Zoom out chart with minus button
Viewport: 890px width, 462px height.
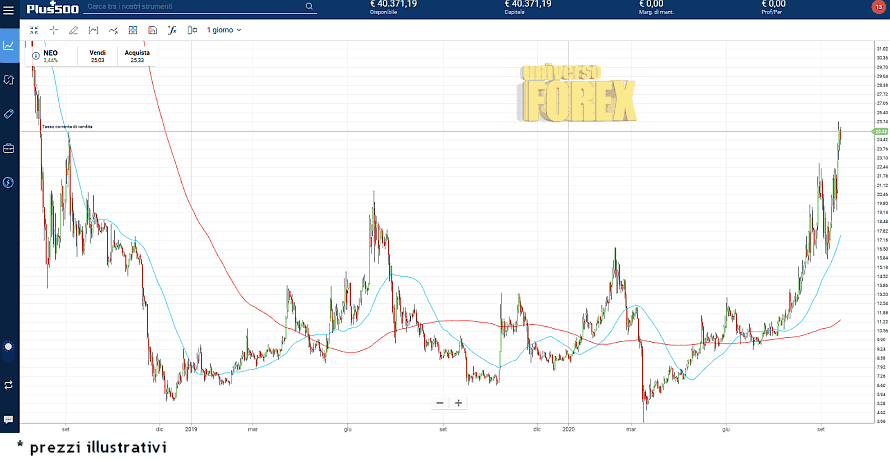pos(439,403)
